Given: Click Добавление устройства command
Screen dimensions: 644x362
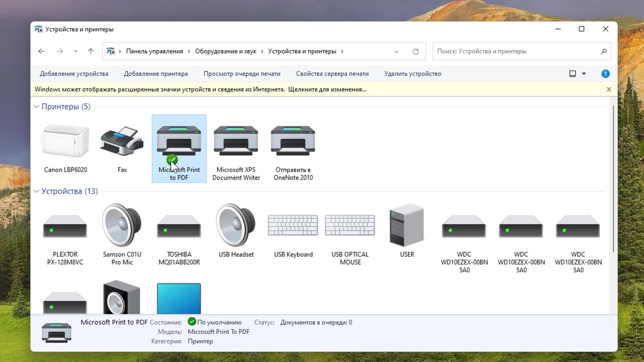Looking at the screenshot, I should tap(74, 74).
